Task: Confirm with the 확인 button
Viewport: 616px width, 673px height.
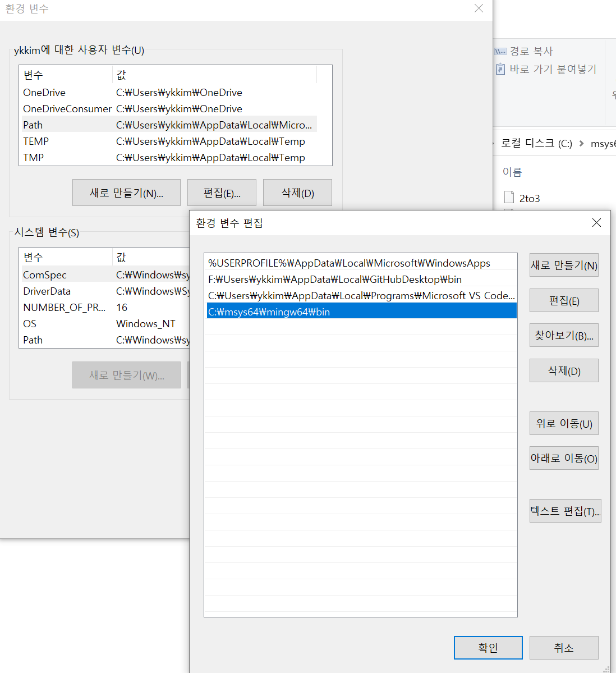Action: click(488, 648)
